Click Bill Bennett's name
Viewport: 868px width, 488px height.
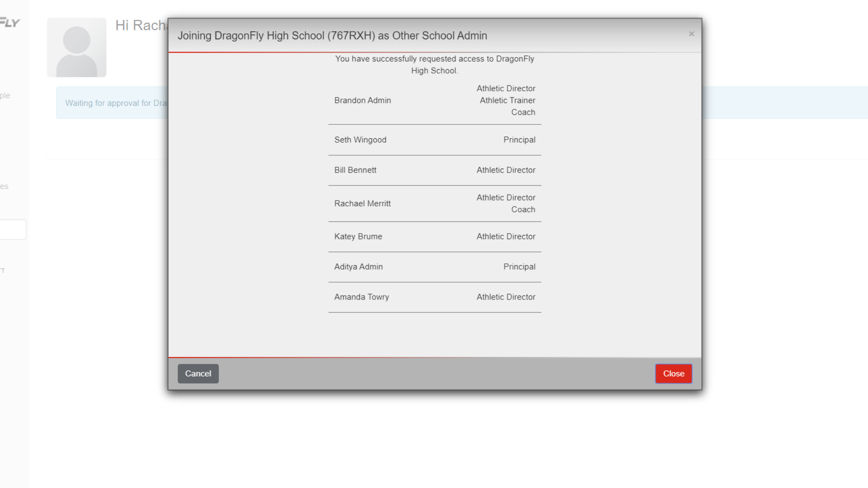point(355,170)
